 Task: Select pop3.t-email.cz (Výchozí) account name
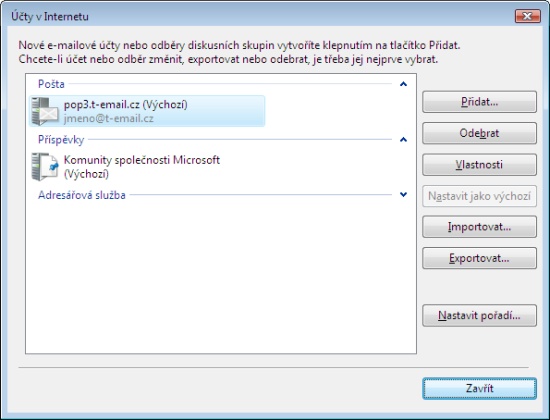tap(126, 104)
